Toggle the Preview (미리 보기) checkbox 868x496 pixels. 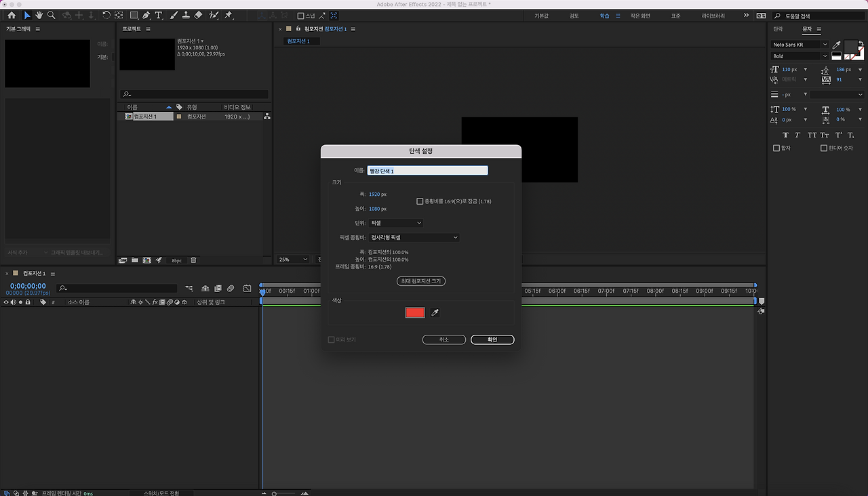tap(331, 339)
